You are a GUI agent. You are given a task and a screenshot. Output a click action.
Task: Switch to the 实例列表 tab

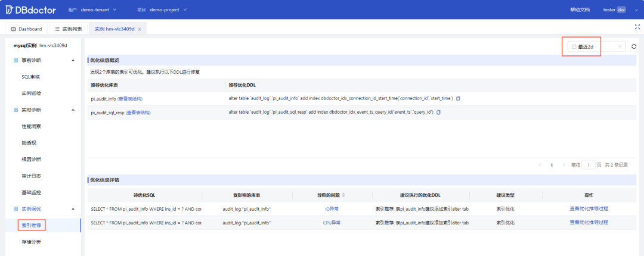click(68, 29)
